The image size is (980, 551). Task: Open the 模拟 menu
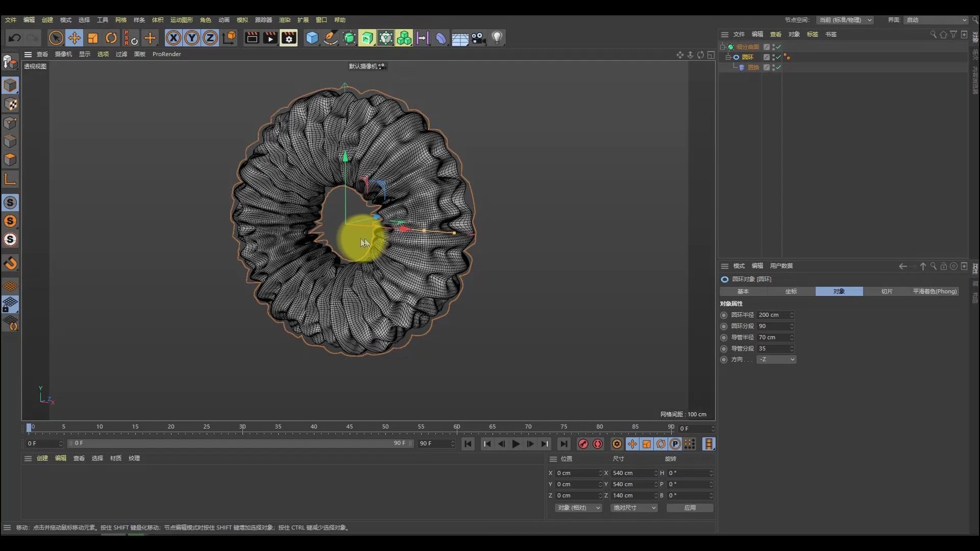click(242, 20)
